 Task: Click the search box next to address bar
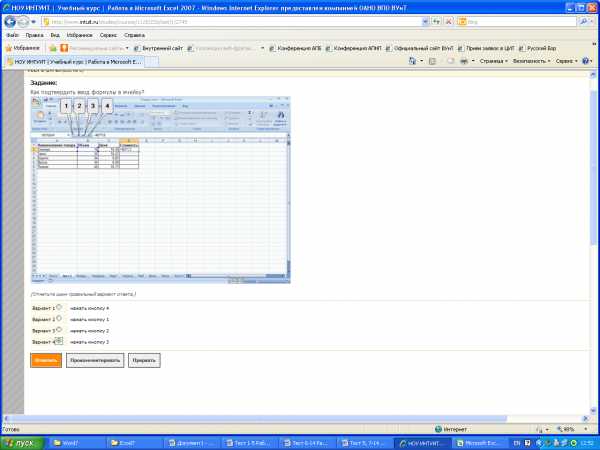(517, 22)
